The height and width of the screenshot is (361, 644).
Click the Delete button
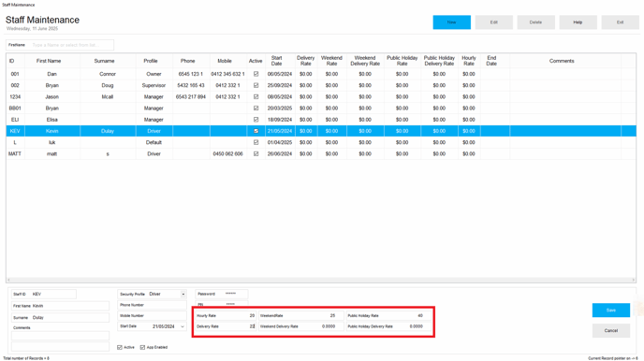click(x=535, y=22)
